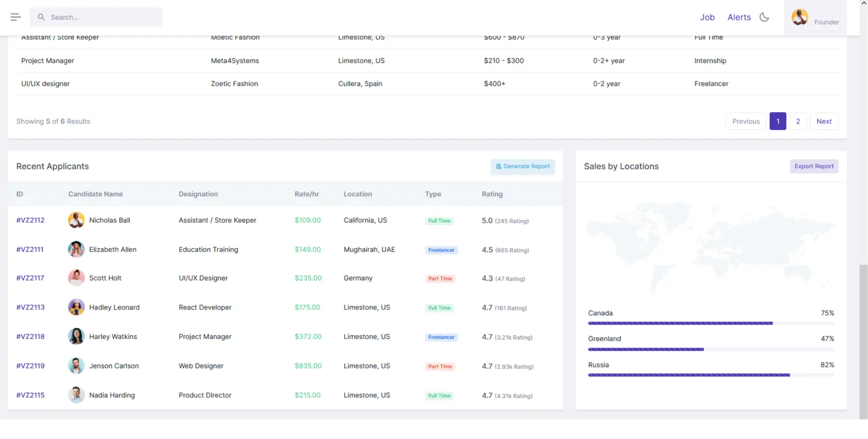Open the Alerts menu in header

click(x=739, y=17)
